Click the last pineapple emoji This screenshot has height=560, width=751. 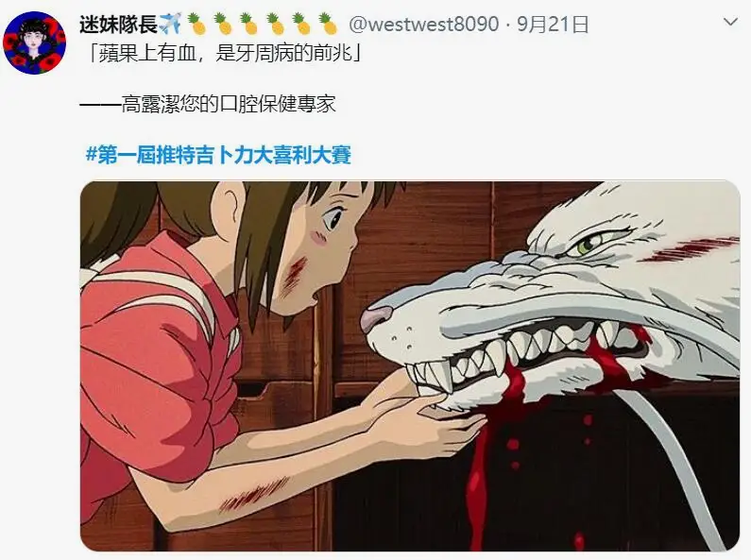pyautogui.click(x=328, y=24)
